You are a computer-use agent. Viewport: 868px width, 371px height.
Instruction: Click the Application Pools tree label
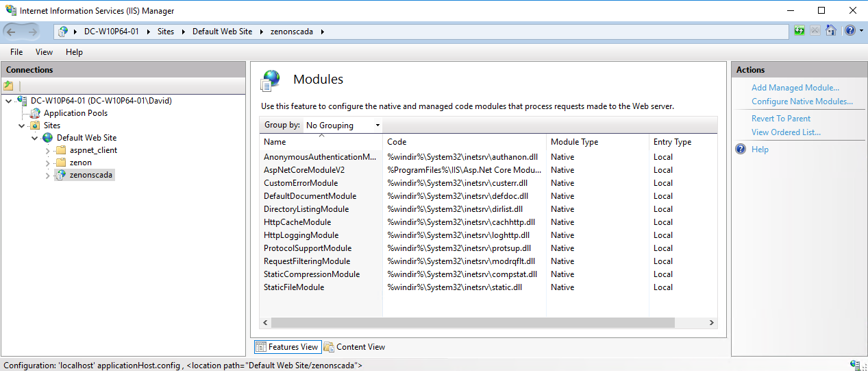pos(75,113)
